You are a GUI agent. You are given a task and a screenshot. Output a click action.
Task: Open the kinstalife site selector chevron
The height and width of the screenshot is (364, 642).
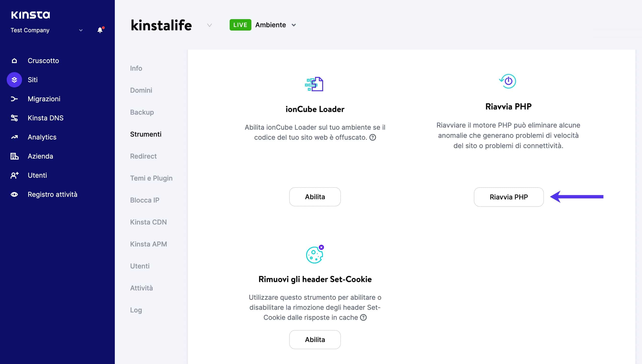click(209, 25)
